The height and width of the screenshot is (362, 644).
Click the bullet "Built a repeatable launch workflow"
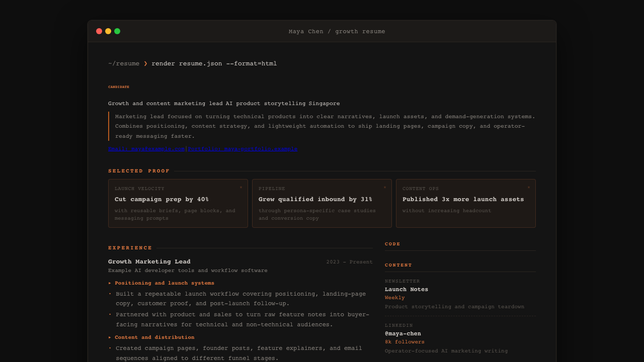point(241,299)
